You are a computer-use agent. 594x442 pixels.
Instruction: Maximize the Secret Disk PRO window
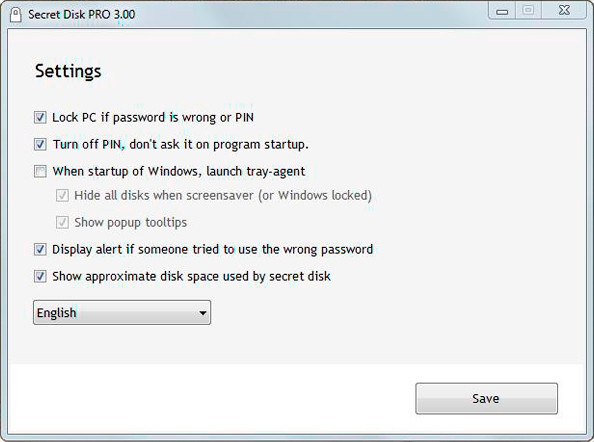coord(528,11)
